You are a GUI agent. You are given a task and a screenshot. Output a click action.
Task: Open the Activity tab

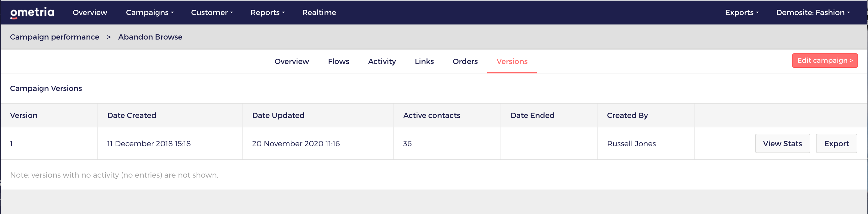(382, 61)
